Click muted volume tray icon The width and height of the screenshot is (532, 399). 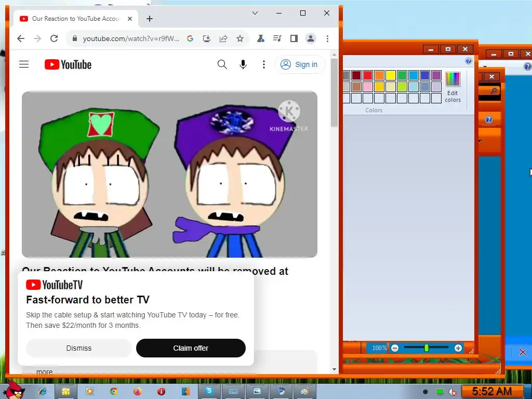[x=453, y=392]
